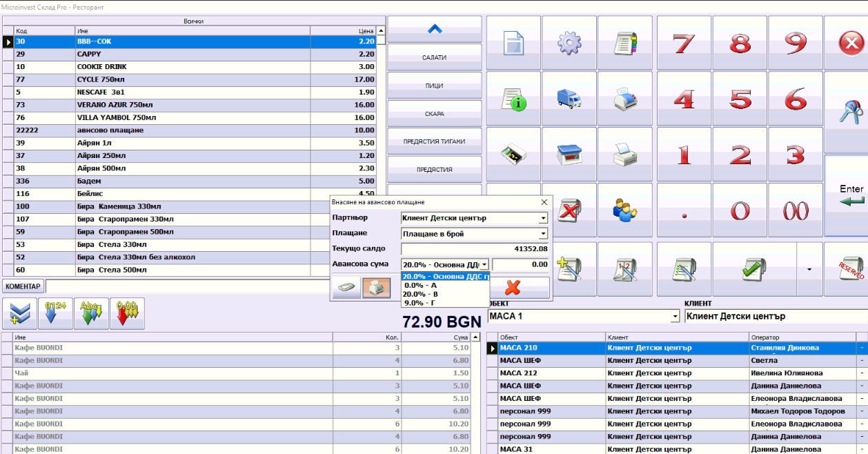Cancel advance payment with red X button

(513, 288)
